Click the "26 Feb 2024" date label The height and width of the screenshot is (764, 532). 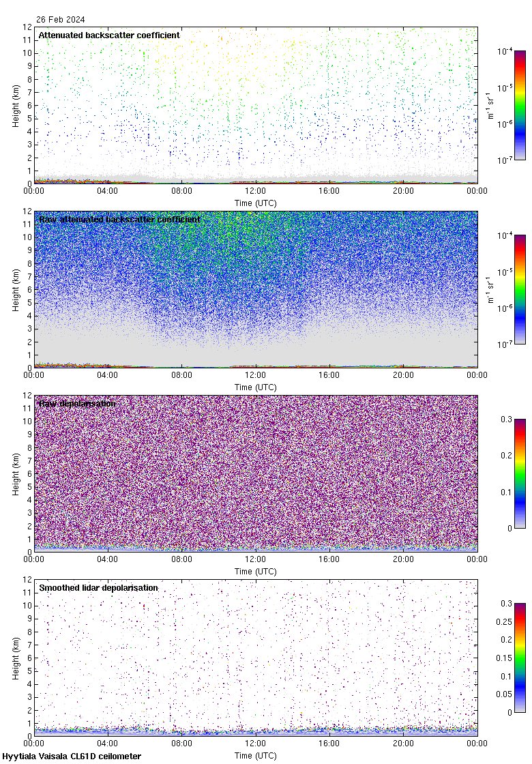[56, 20]
